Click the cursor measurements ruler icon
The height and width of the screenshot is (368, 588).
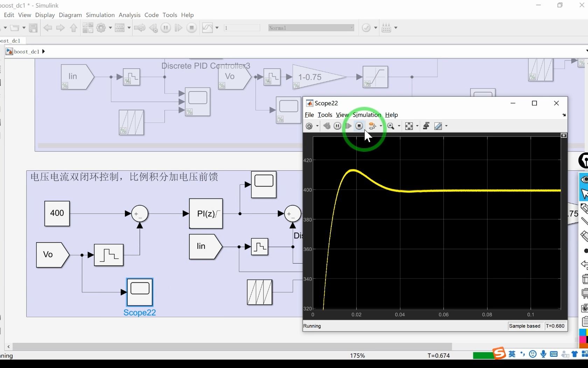click(x=438, y=126)
